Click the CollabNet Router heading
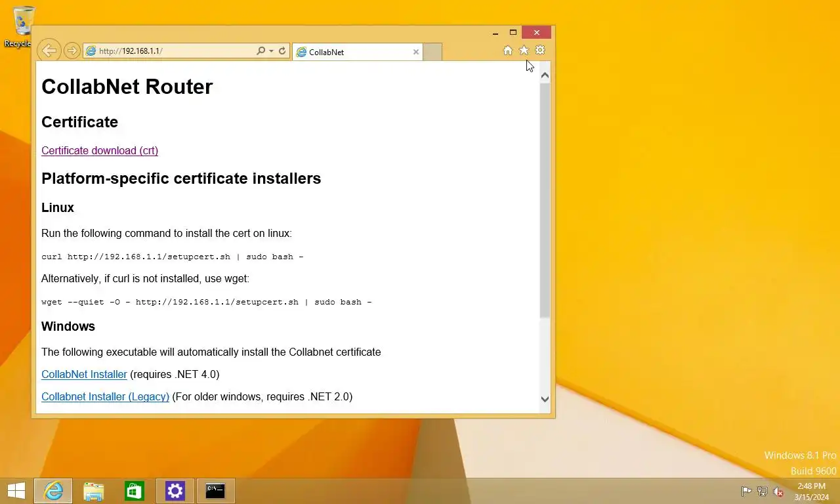The height and width of the screenshot is (504, 840). point(127,87)
